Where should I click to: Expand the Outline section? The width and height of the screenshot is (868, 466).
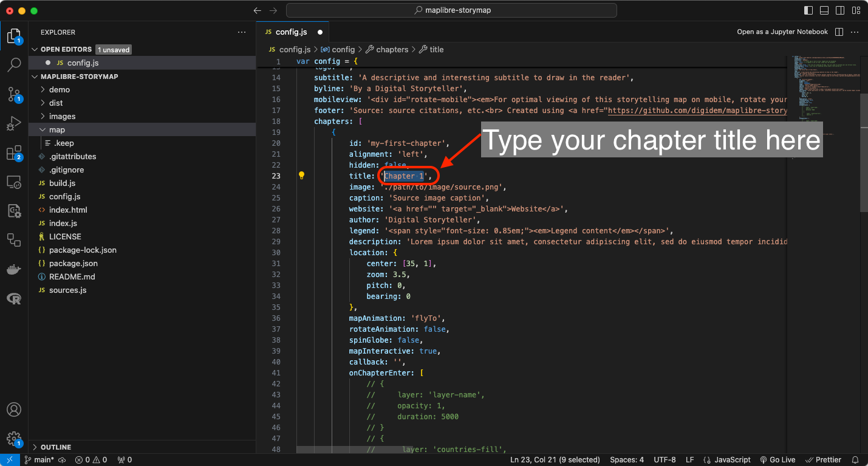(56, 447)
